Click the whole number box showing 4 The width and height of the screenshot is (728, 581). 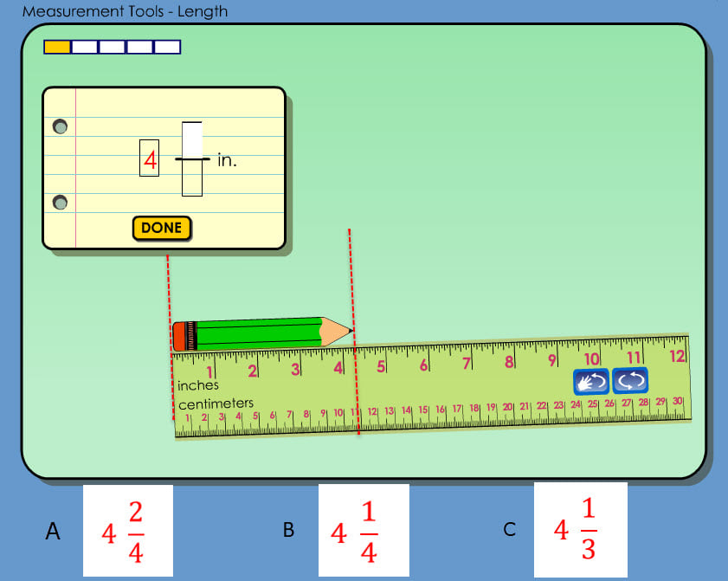tap(150, 160)
